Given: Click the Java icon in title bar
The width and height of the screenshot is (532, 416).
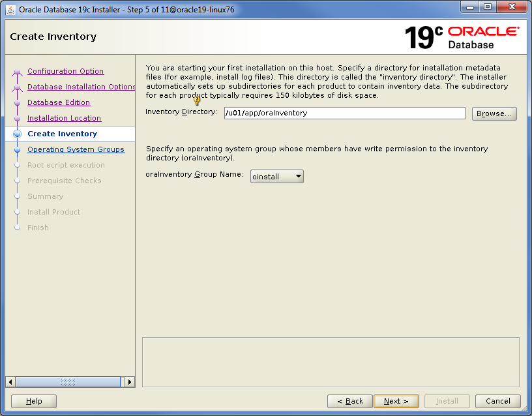Looking at the screenshot, I should (x=10, y=10).
